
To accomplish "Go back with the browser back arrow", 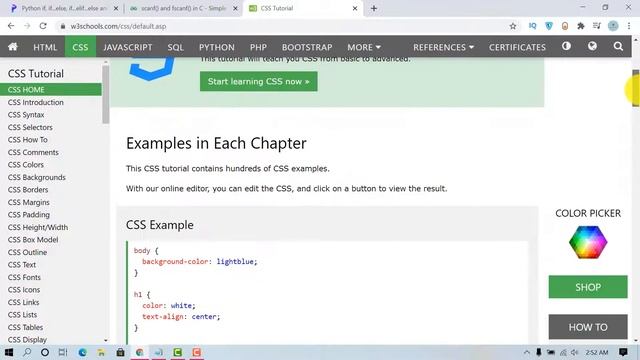I will 11,26.
